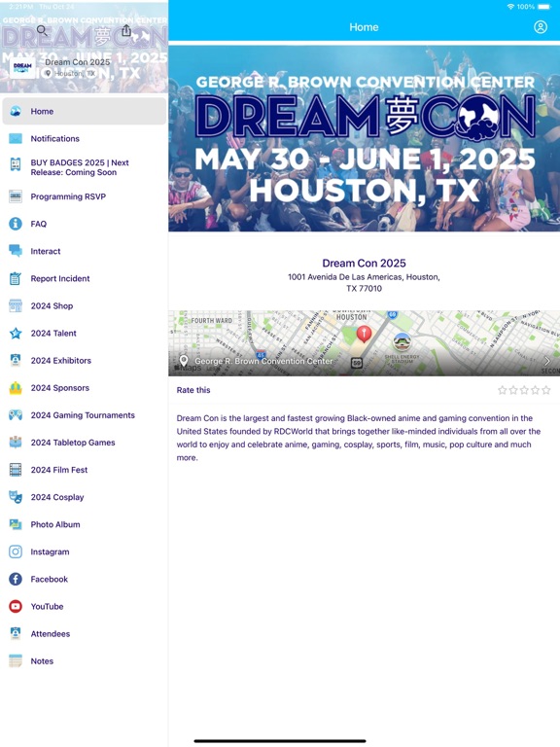
Task: Tap the red map location pin
Action: point(364,334)
